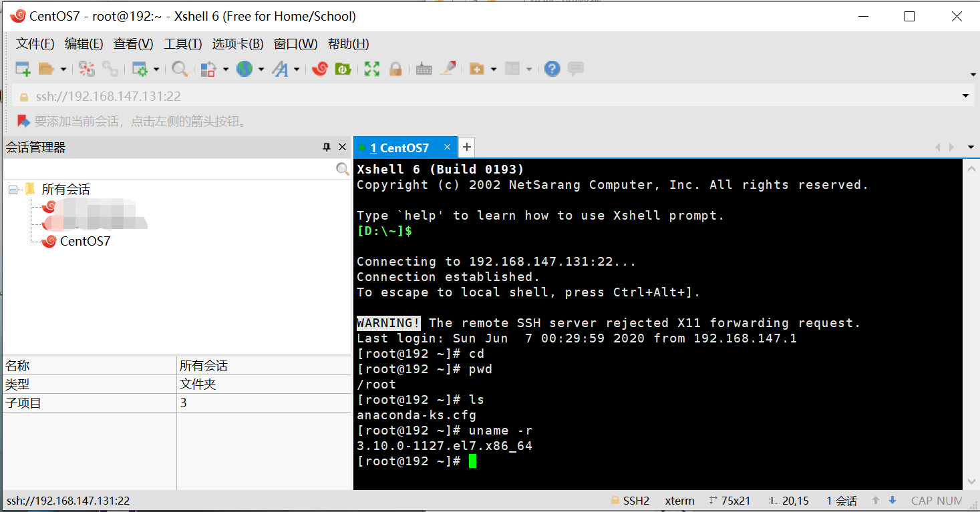Screen dimensions: 980x512
Task: Select the 所有会话 folder
Action: pos(65,190)
